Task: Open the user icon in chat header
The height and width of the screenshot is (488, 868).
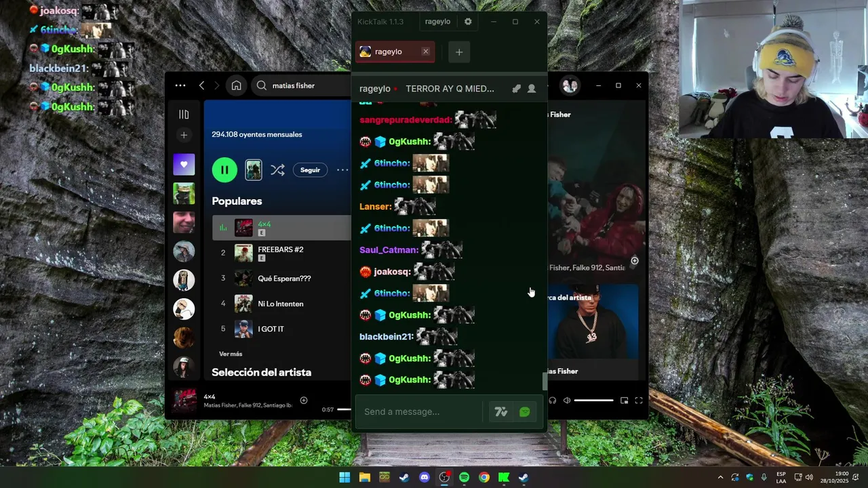Action: pos(532,89)
